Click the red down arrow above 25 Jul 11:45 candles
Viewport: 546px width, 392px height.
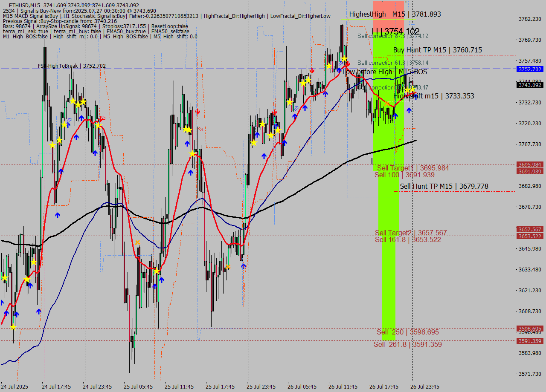click(x=198, y=112)
